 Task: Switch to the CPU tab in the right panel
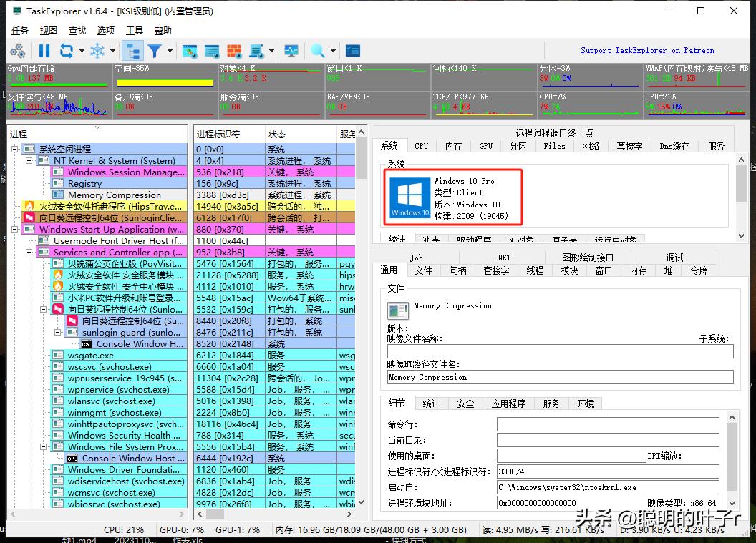421,145
